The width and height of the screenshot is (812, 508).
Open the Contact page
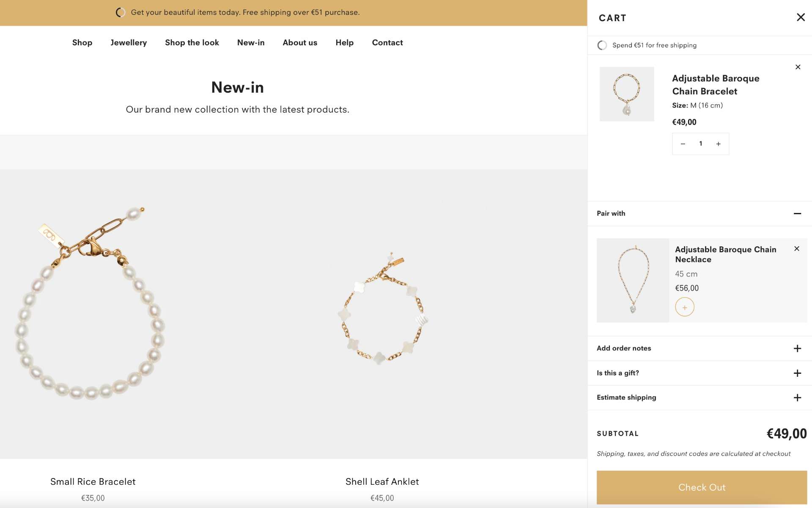point(387,43)
